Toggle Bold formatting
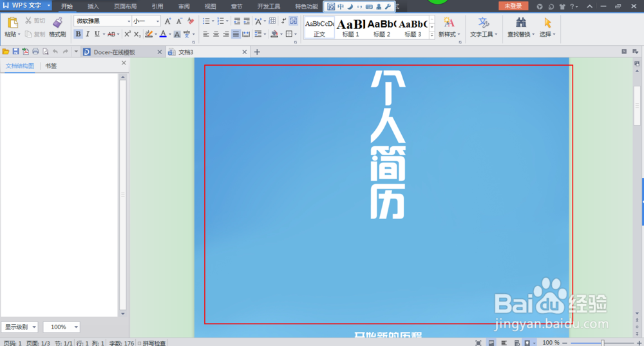The width and height of the screenshot is (644, 346). point(78,34)
